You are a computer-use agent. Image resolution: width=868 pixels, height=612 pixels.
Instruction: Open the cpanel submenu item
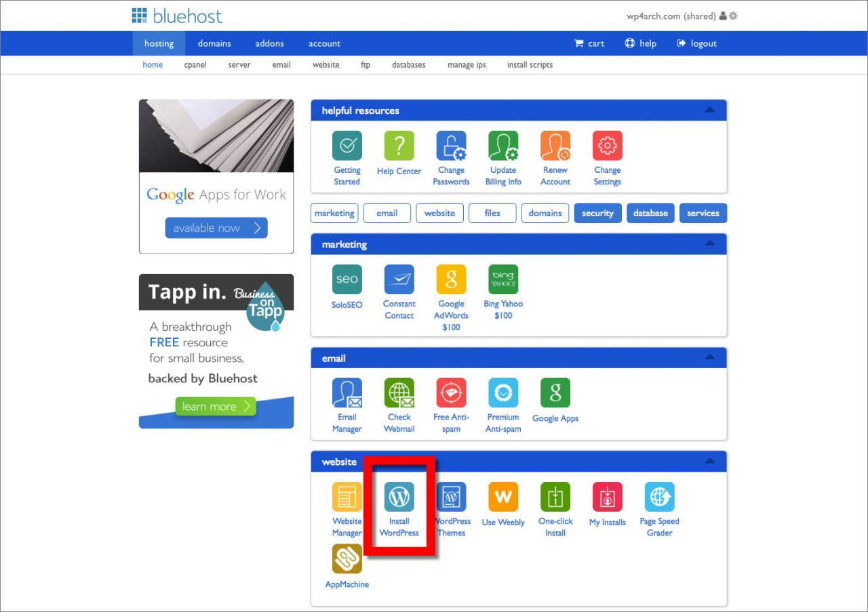point(195,65)
